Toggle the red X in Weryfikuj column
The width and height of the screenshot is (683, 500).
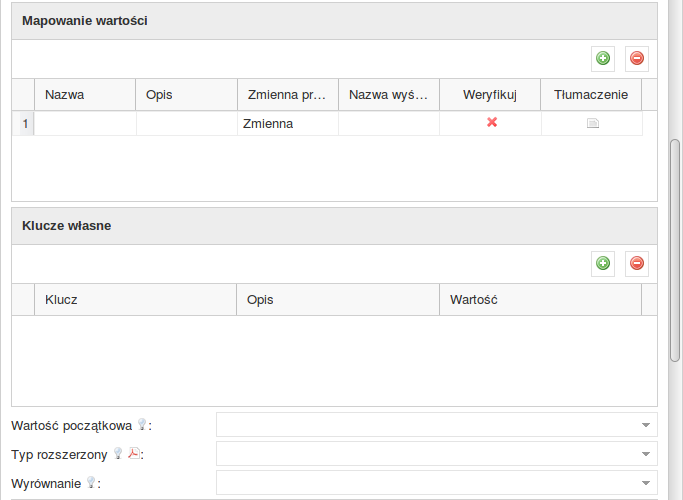click(x=492, y=122)
